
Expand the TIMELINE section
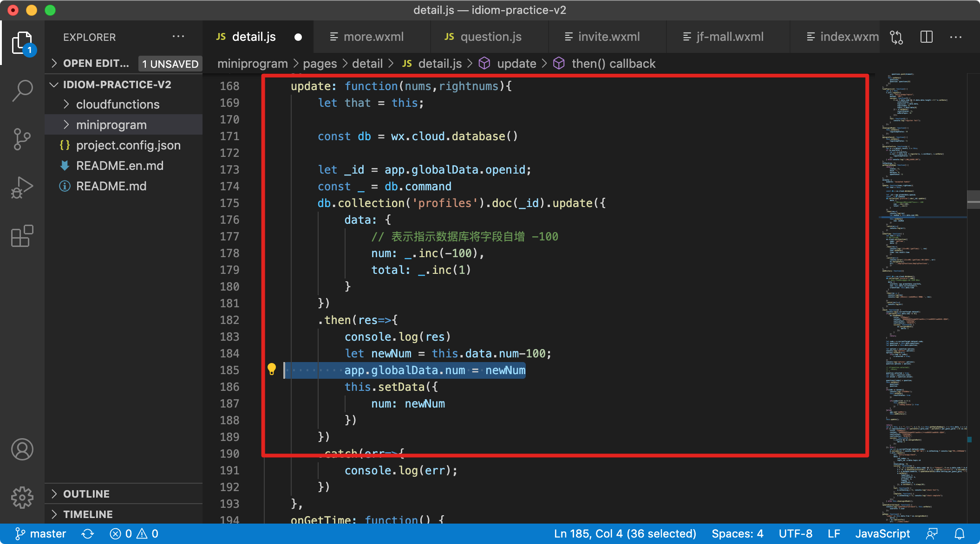pyautogui.click(x=88, y=514)
